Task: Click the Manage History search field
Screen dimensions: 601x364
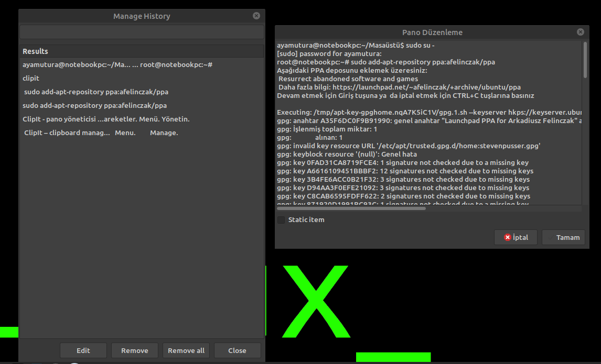Action: [x=142, y=32]
